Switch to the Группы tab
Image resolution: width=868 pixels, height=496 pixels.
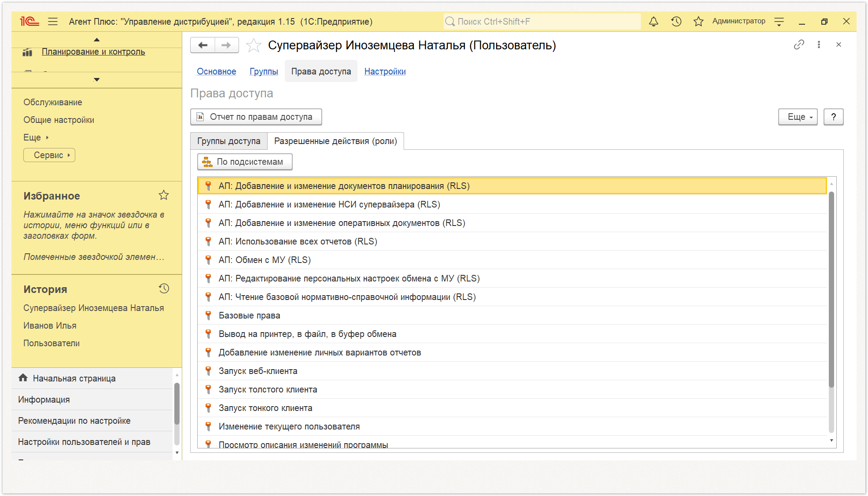click(x=264, y=71)
